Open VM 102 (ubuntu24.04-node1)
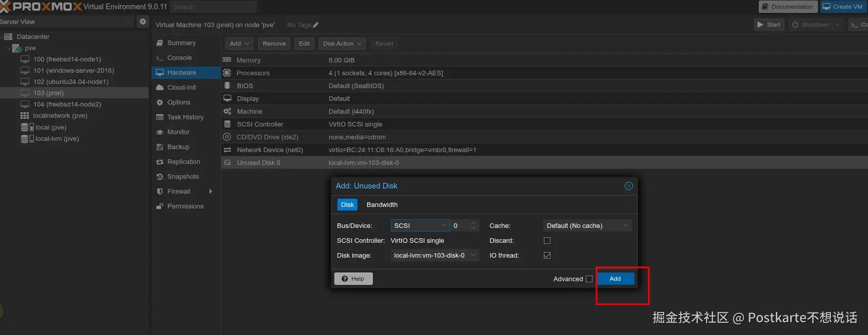 [71, 82]
